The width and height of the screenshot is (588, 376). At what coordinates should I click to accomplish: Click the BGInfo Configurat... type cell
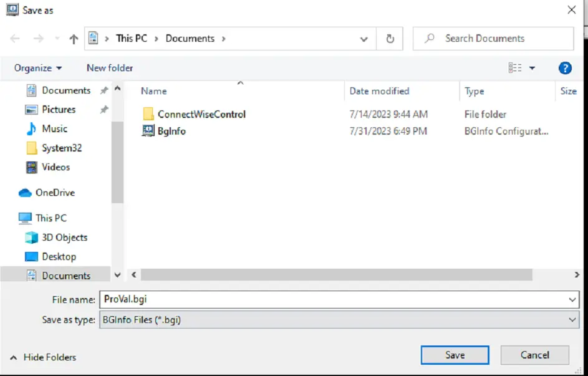[x=506, y=131]
